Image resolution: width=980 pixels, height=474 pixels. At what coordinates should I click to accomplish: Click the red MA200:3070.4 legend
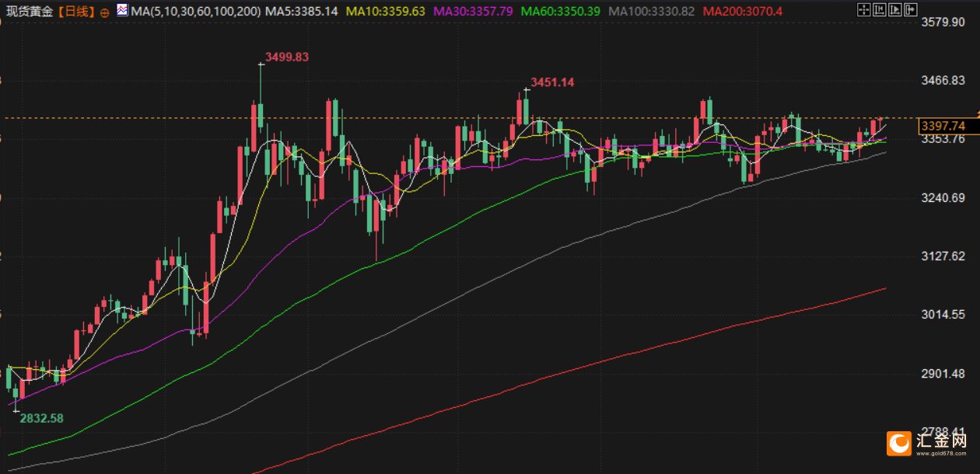pyautogui.click(x=742, y=12)
